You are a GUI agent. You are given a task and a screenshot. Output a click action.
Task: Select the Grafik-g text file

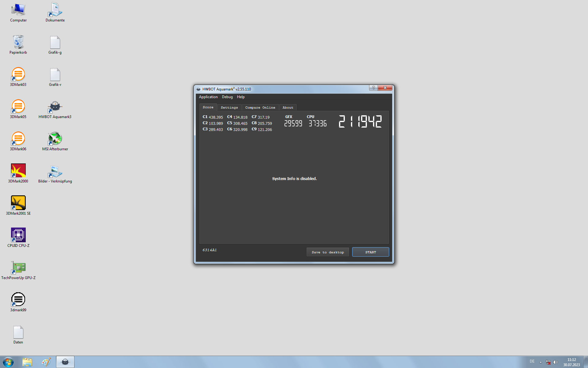pyautogui.click(x=55, y=45)
